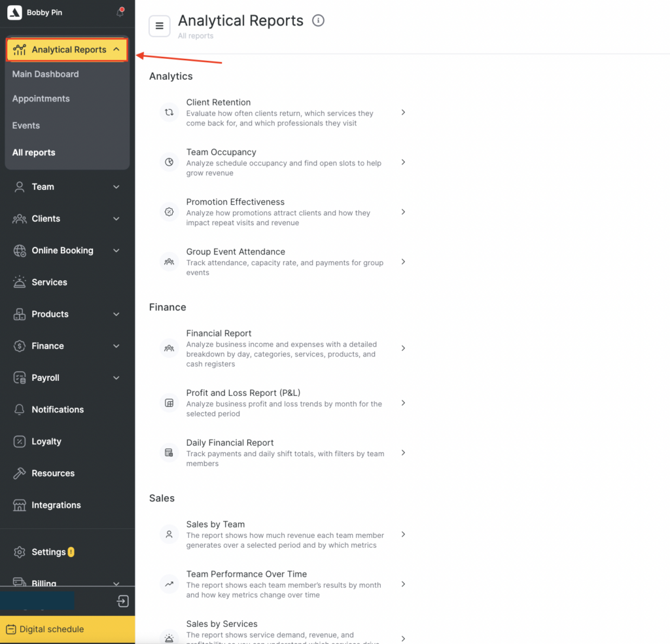670x644 pixels.
Task: Click the logout icon in sidebar footer
Action: 122,601
